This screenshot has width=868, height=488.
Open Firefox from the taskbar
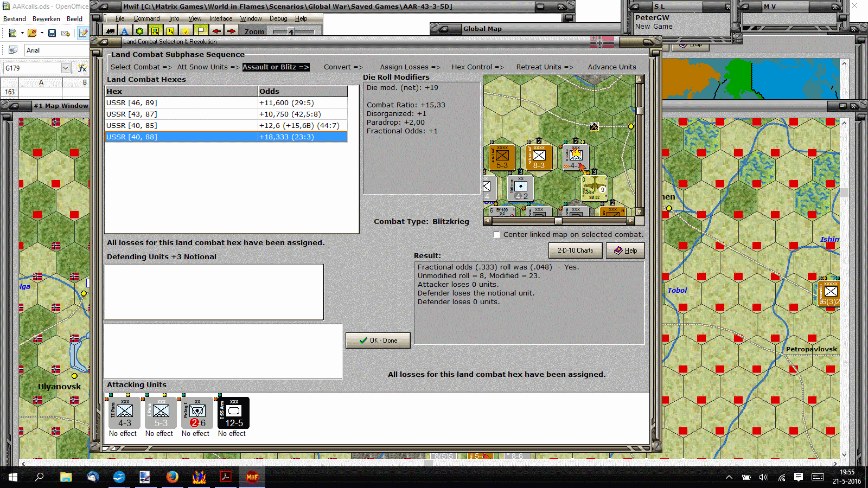(x=172, y=477)
